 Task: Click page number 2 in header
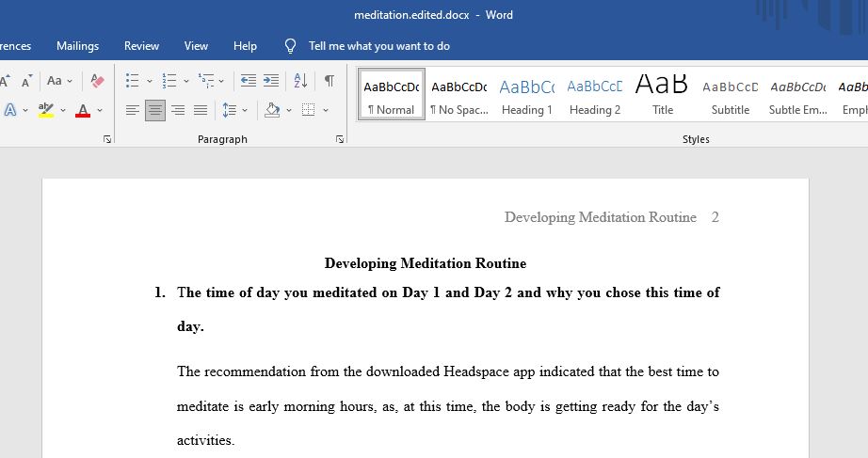tap(715, 217)
